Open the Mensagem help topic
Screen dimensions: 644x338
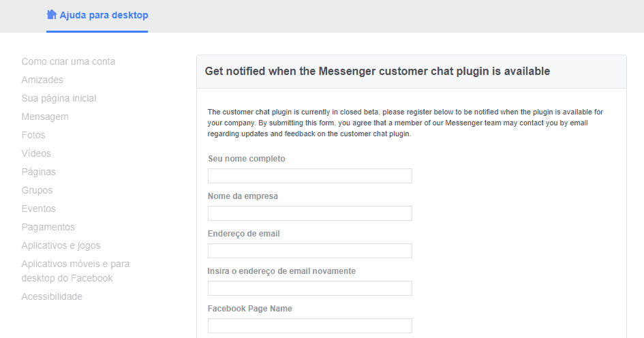pos(45,117)
